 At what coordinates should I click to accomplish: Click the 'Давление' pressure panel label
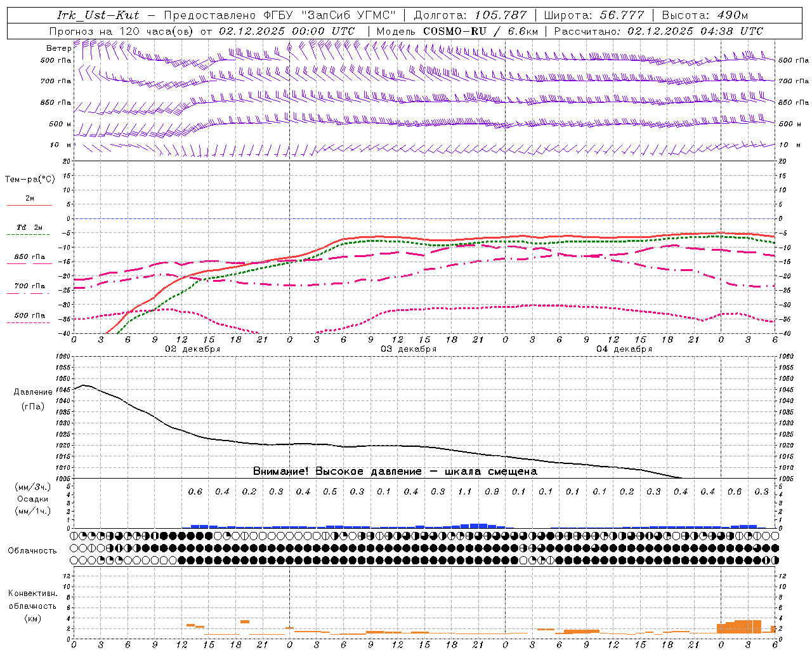33,392
